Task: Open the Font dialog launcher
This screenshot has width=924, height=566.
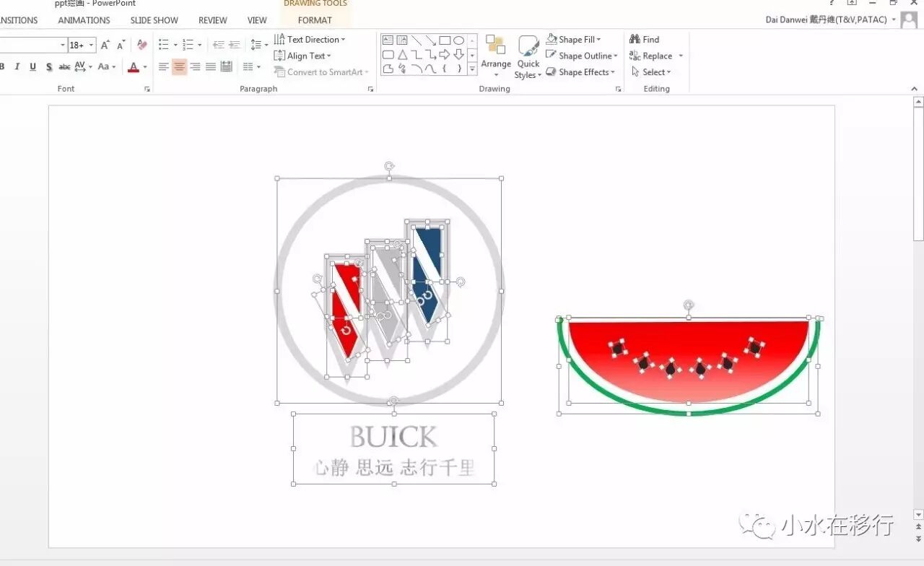Action: pyautogui.click(x=147, y=89)
